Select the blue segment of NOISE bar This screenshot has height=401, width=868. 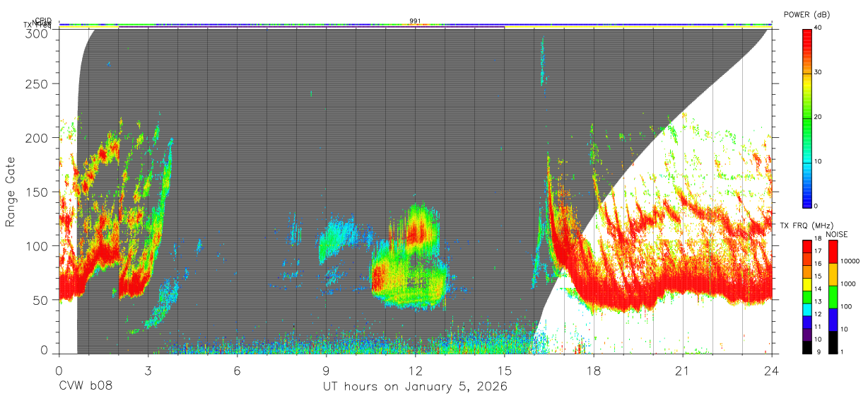point(835,318)
